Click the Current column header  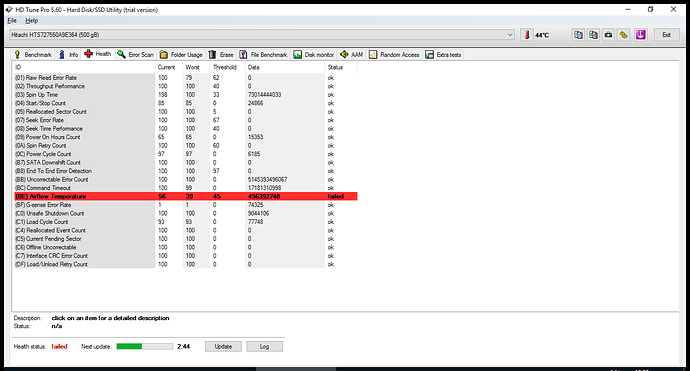coord(169,67)
